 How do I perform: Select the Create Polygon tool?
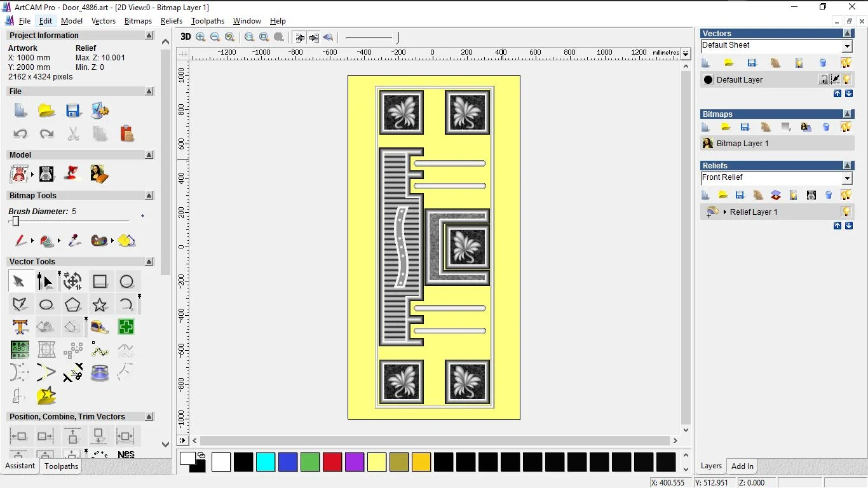click(73, 304)
